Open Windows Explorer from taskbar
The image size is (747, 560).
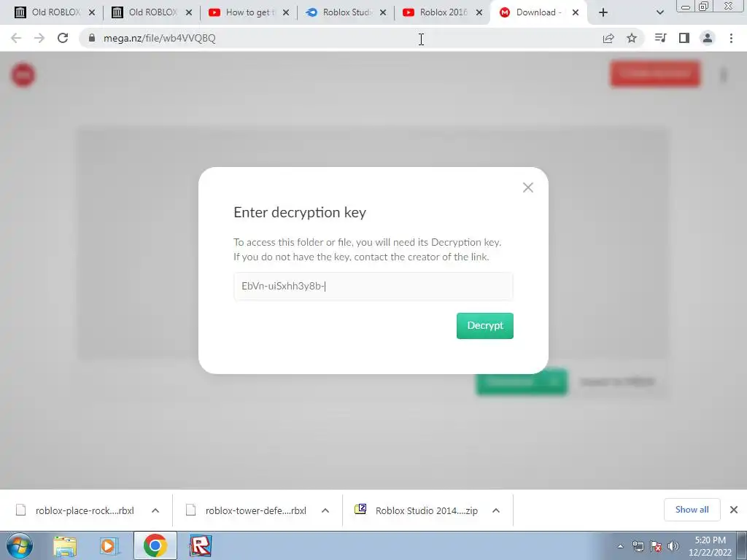pos(65,545)
